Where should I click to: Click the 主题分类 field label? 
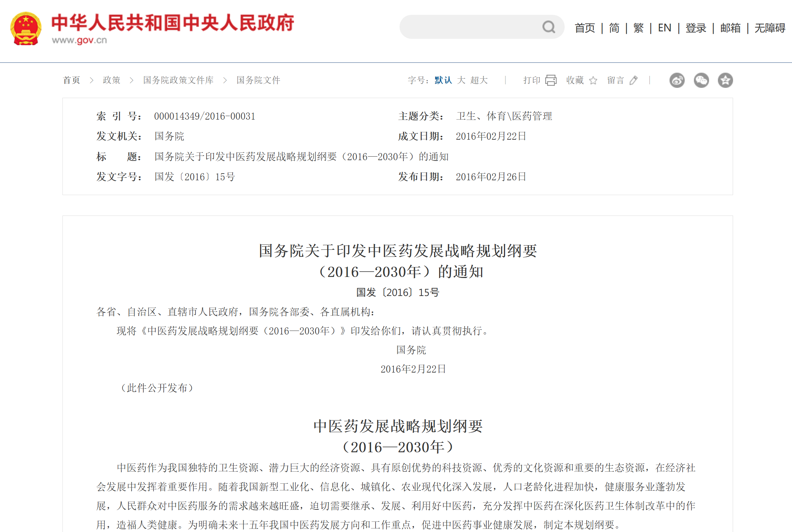coord(421,116)
